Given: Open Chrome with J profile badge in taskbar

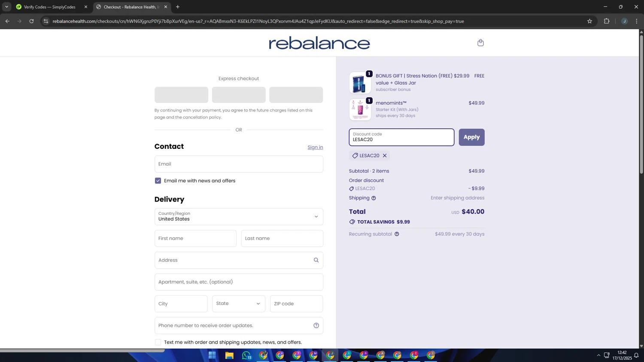Looking at the screenshot, I should pos(330,355).
